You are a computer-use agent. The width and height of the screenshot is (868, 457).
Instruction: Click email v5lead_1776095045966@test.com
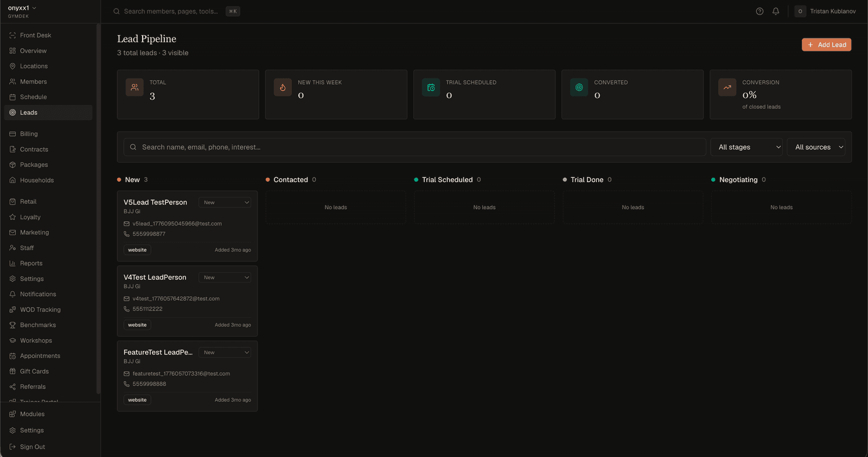(177, 224)
